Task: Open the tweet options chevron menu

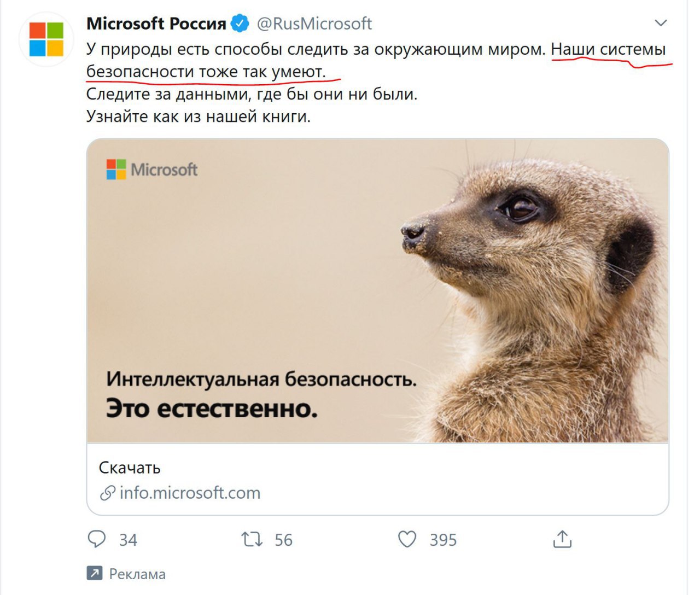Action: (x=661, y=23)
